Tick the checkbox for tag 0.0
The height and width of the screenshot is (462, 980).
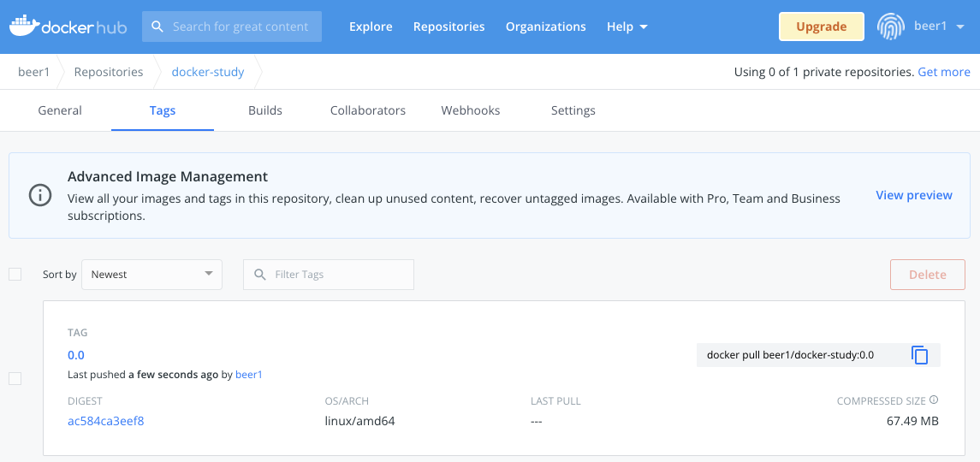point(15,378)
